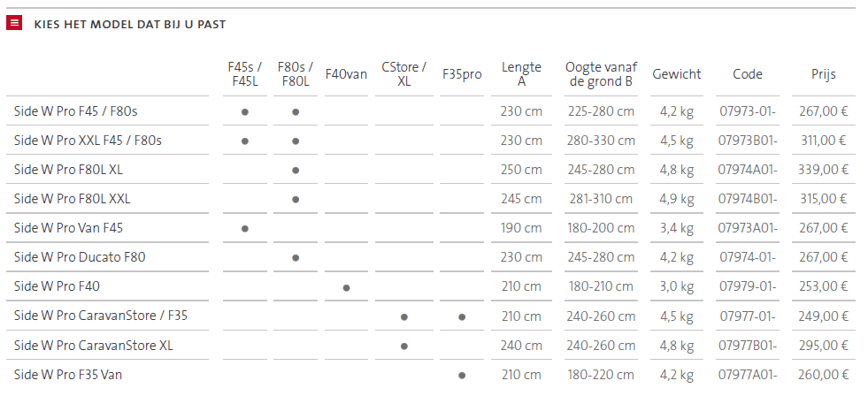
Task: Click the F80s dot in Side W Pro Ducato F80 row
Action: 296,258
